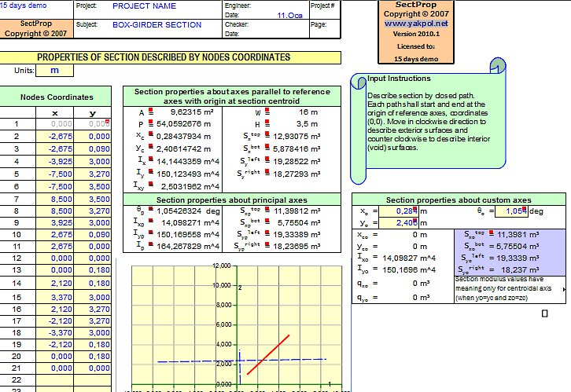Click the PROJECT NAME field

144,6
